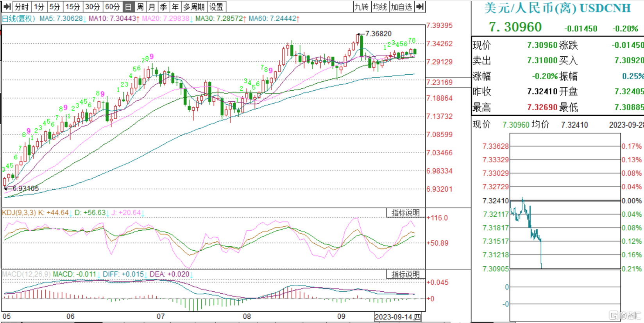Open the 60分 chart period
Image resolution: width=644 pixels, height=323 pixels.
click(113, 7)
